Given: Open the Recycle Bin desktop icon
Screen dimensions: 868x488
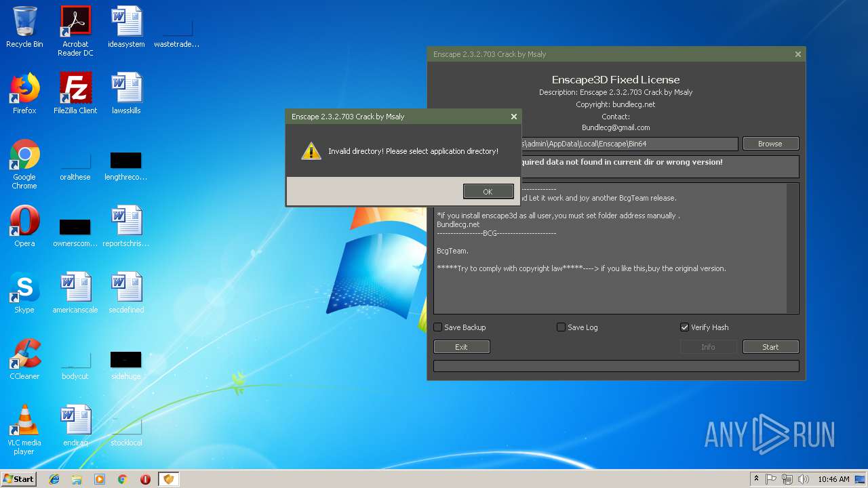Looking at the screenshot, I should point(24,27).
